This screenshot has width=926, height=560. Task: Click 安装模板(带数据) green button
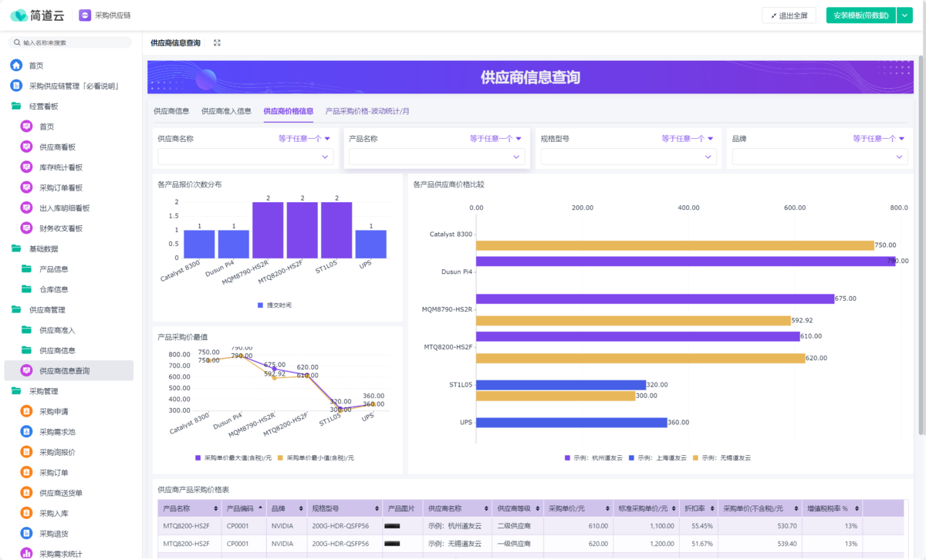click(x=860, y=15)
